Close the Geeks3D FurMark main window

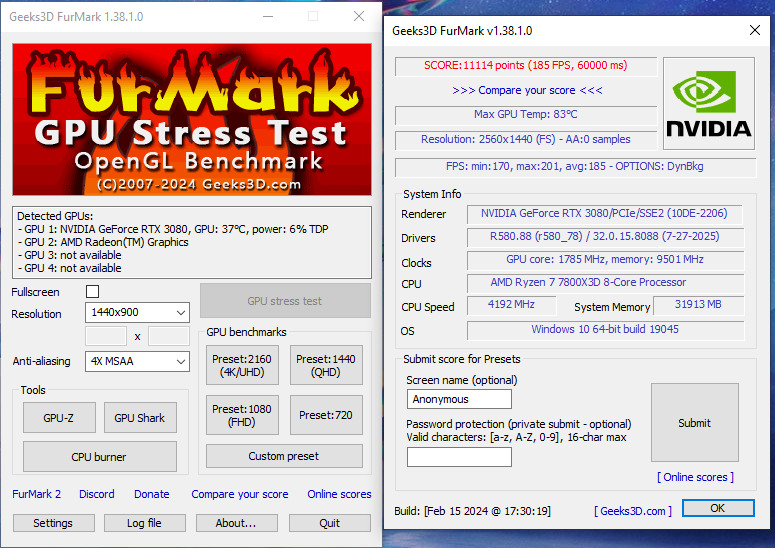tap(359, 16)
